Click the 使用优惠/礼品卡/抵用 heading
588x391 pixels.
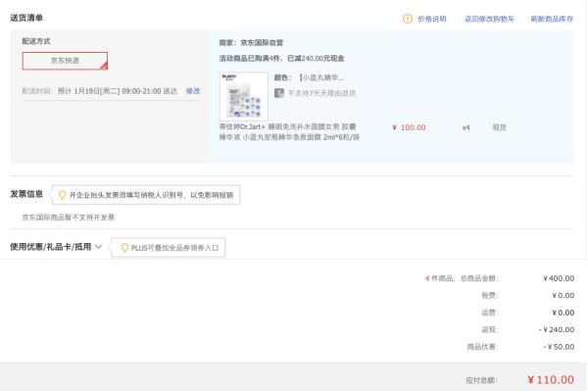pos(51,247)
